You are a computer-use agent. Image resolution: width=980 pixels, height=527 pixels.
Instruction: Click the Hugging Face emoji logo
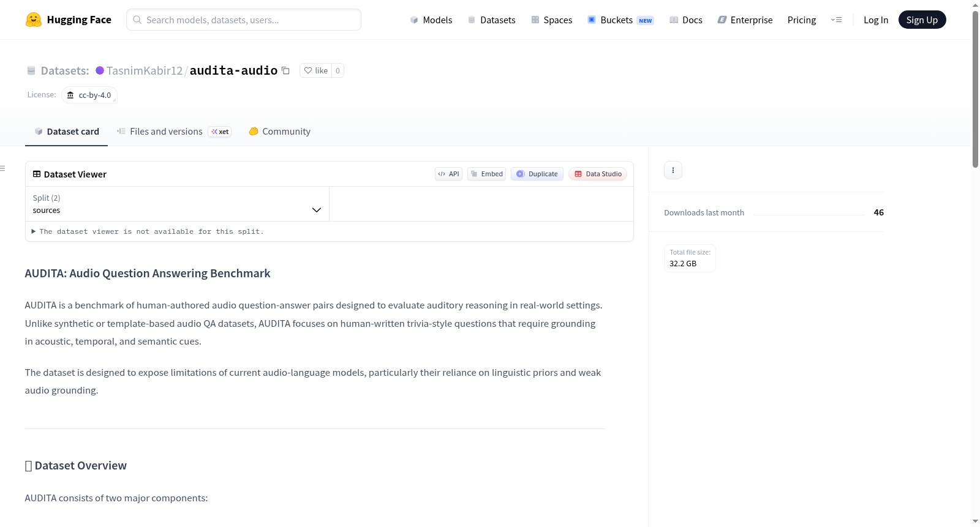click(x=33, y=20)
